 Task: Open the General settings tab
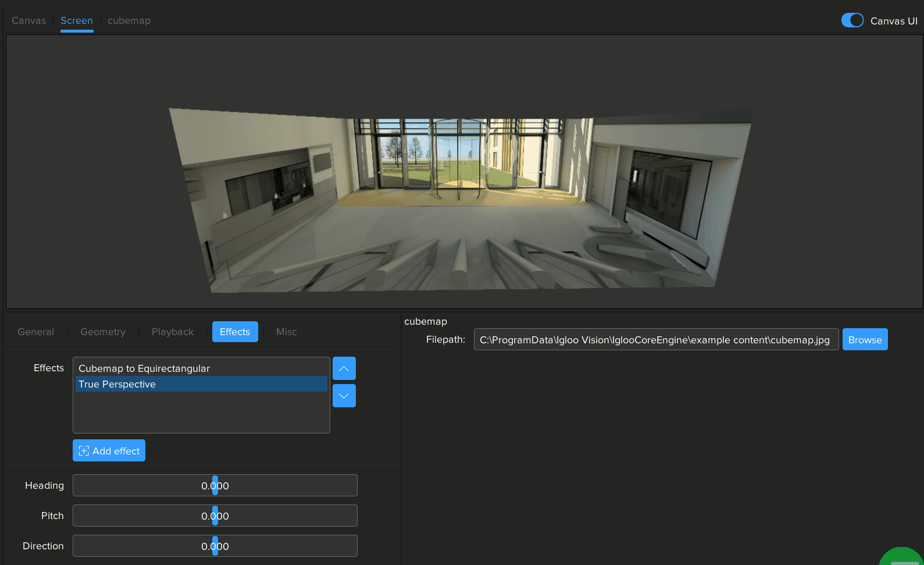point(35,332)
